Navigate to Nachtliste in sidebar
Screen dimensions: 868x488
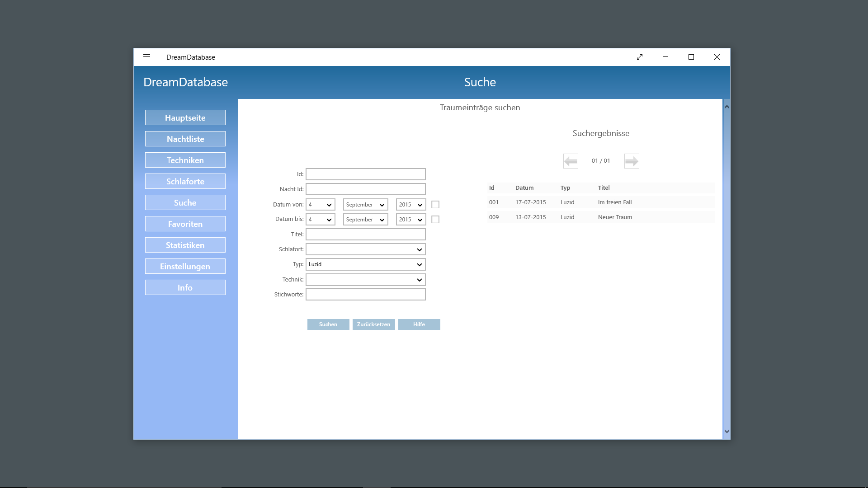coord(185,139)
